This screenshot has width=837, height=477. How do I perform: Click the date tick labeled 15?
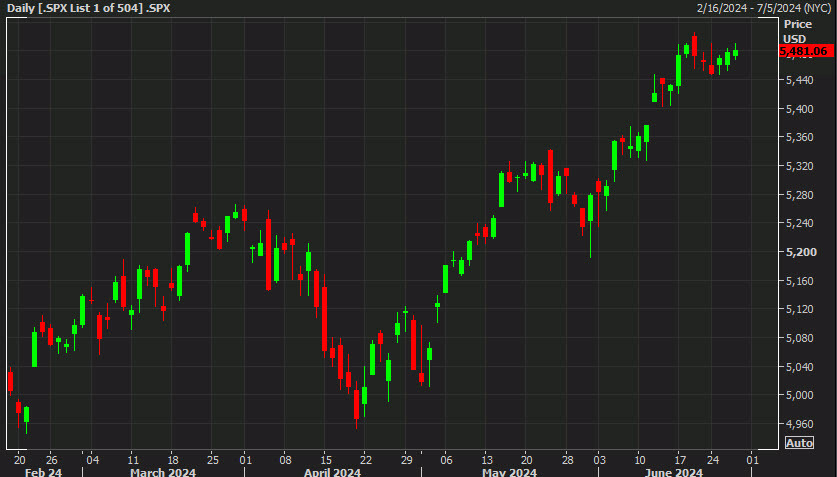coord(326,459)
